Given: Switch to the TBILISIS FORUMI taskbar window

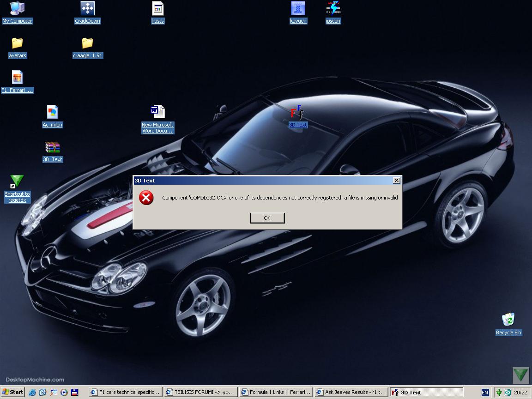Looking at the screenshot, I should 200,392.
